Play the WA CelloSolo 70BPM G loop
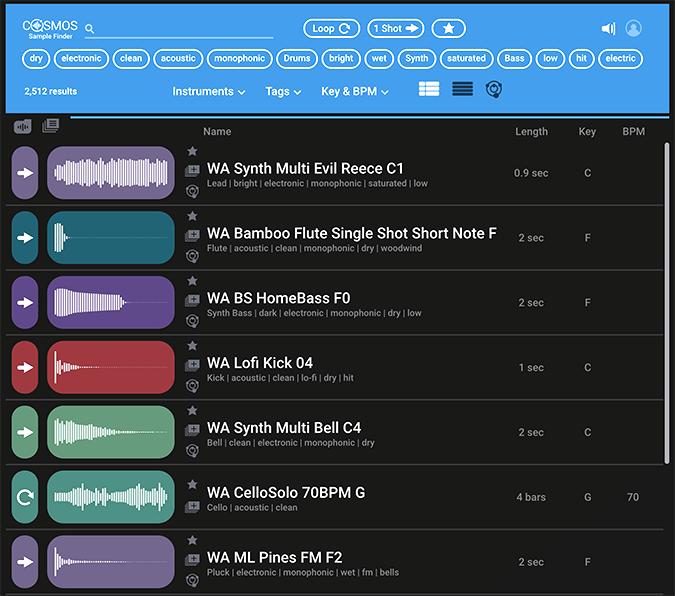Image resolution: width=675 pixels, height=596 pixels. 25,497
